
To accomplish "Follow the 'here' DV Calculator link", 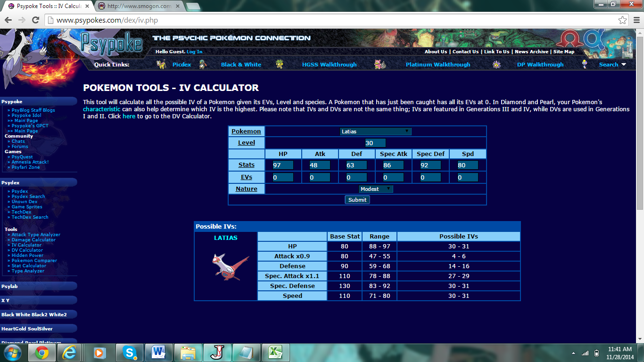I will [129, 116].
